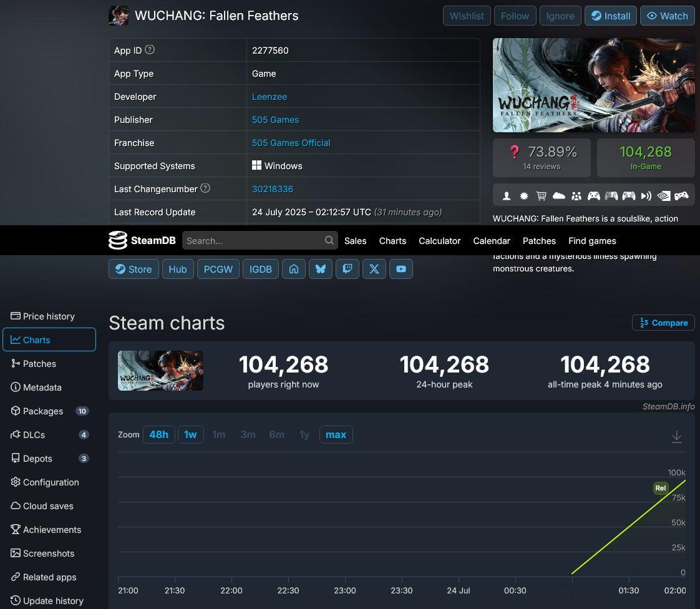Click the Xbox controller support icon
Image resolution: width=700 pixels, height=609 pixels.
pyautogui.click(x=594, y=196)
